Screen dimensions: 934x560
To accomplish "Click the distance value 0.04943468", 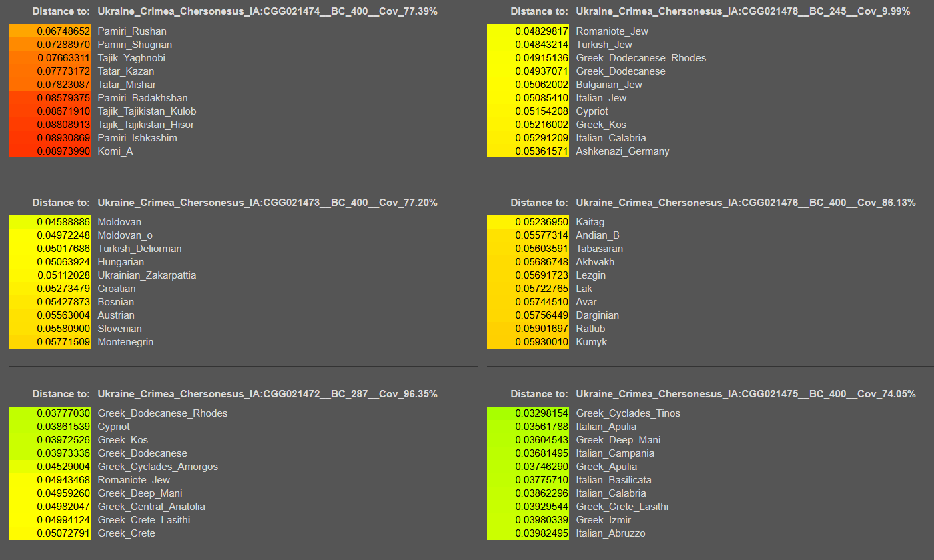I will coord(63,480).
